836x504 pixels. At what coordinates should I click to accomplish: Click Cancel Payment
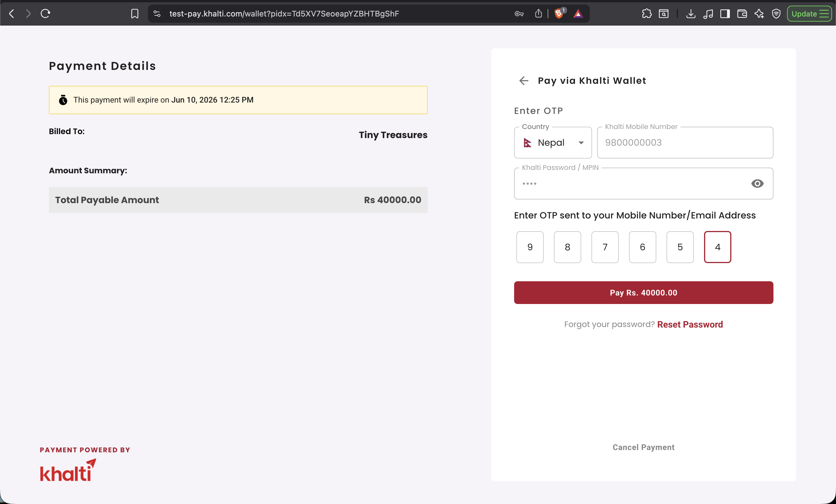pyautogui.click(x=643, y=447)
